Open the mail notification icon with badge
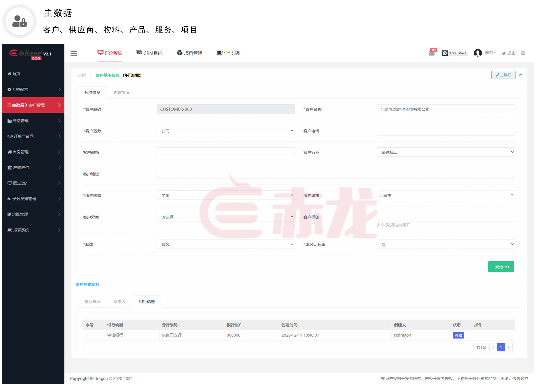This screenshot has width=538, height=392. tap(432, 53)
